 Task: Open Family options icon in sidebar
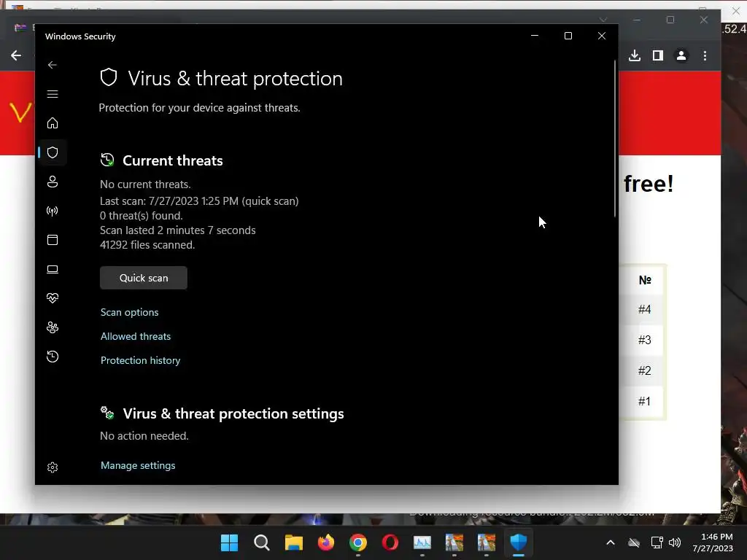(x=53, y=327)
